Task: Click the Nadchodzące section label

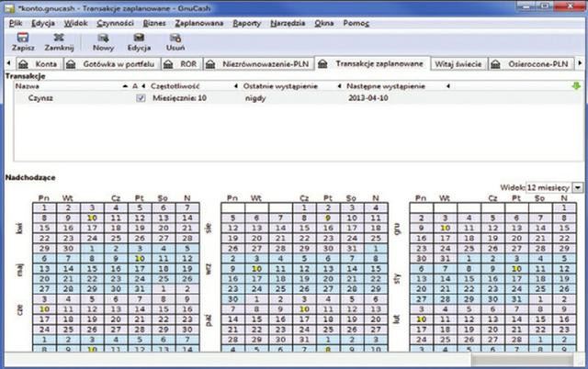Action: pos(30,177)
